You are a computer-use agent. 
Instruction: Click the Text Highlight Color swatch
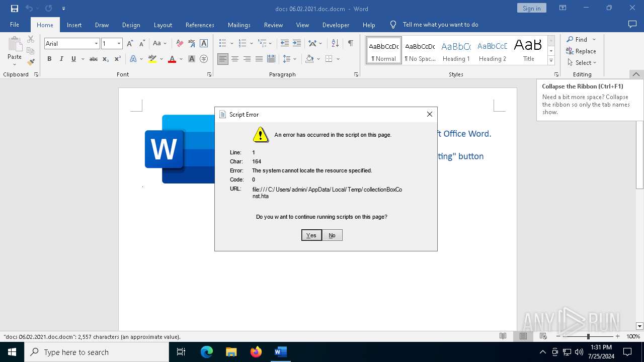pos(152,59)
